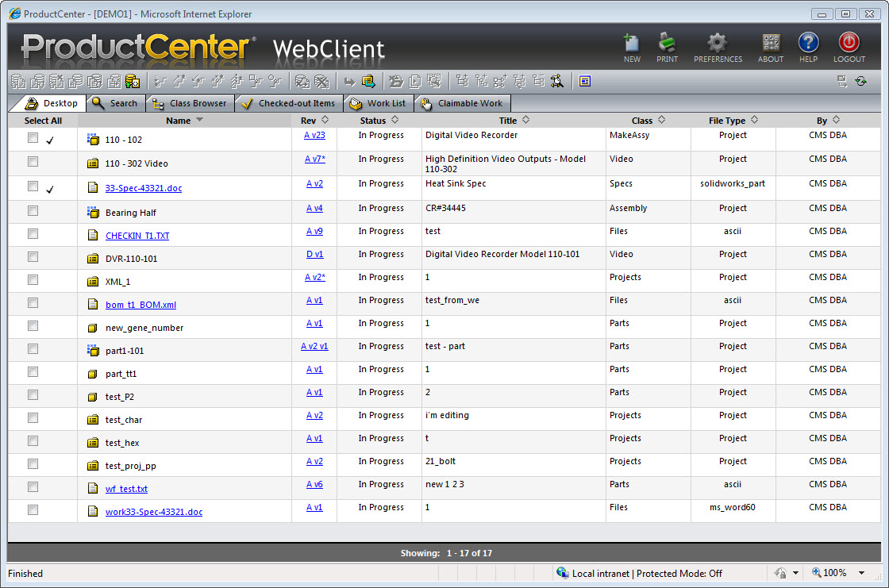Click the assembly icon beside Bearing Half
Image resolution: width=889 pixels, height=588 pixels.
(x=93, y=213)
